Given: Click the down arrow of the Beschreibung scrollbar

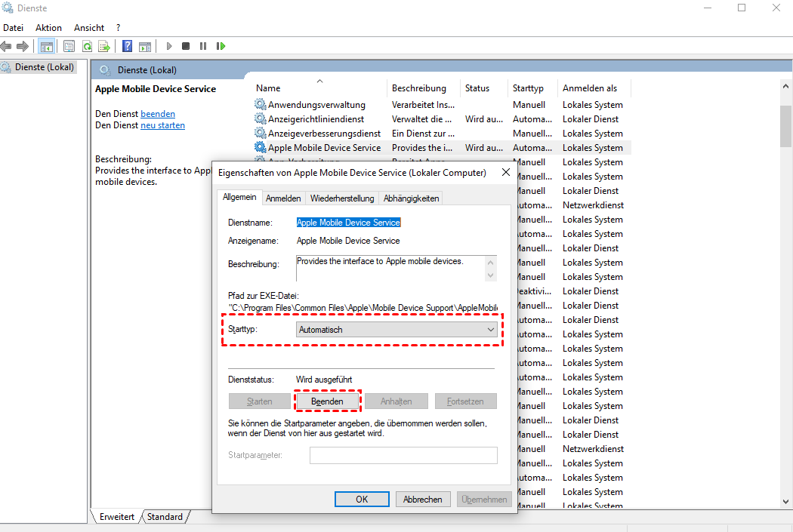Looking at the screenshot, I should 490,275.
